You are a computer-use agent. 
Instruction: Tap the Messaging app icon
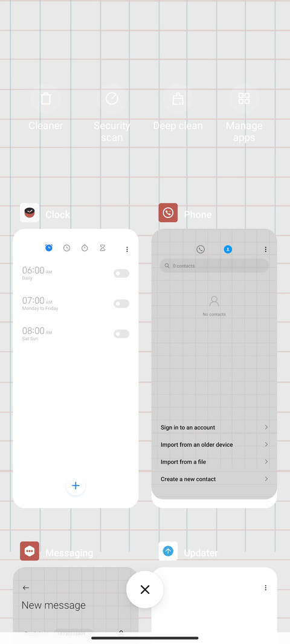pos(30,551)
